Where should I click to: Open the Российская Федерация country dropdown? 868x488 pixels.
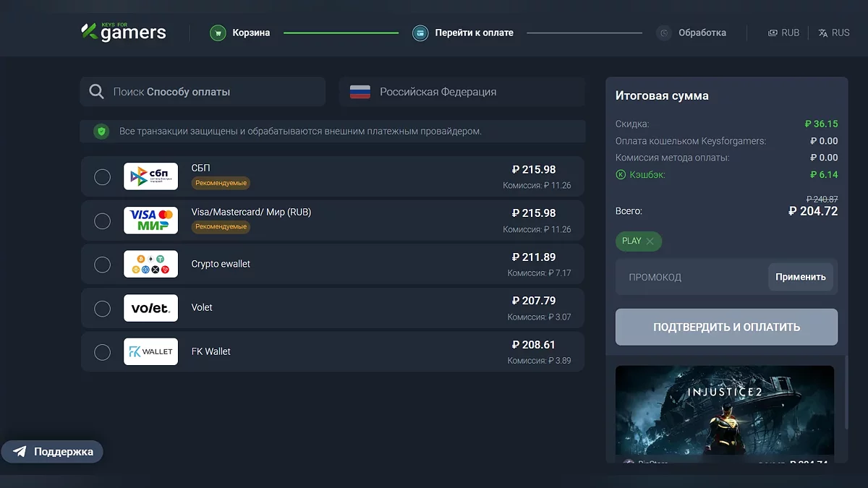pos(461,92)
